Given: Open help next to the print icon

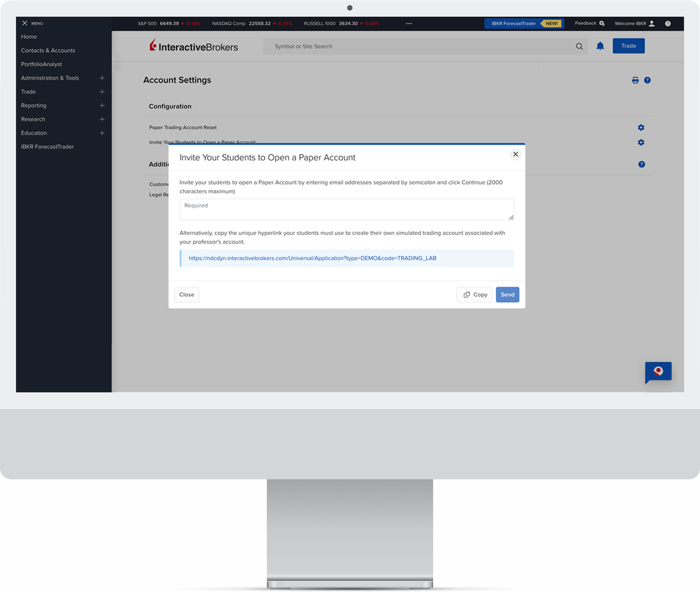Looking at the screenshot, I should (647, 80).
